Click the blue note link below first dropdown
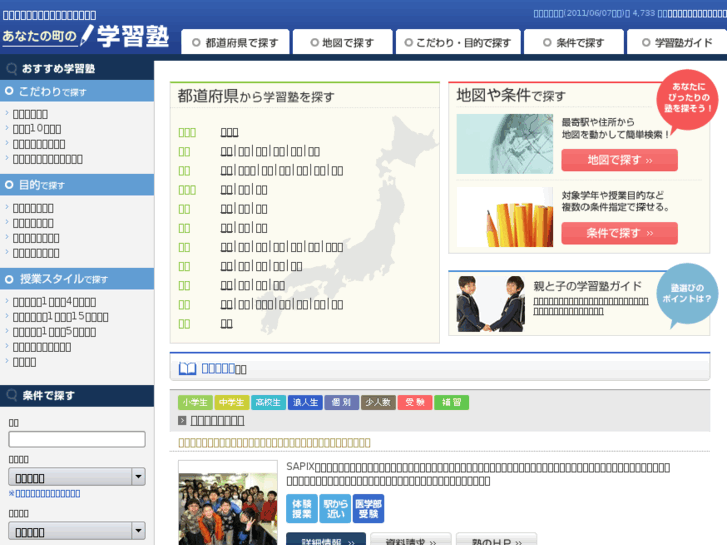Viewport: 727px width, 545px height. (45, 494)
